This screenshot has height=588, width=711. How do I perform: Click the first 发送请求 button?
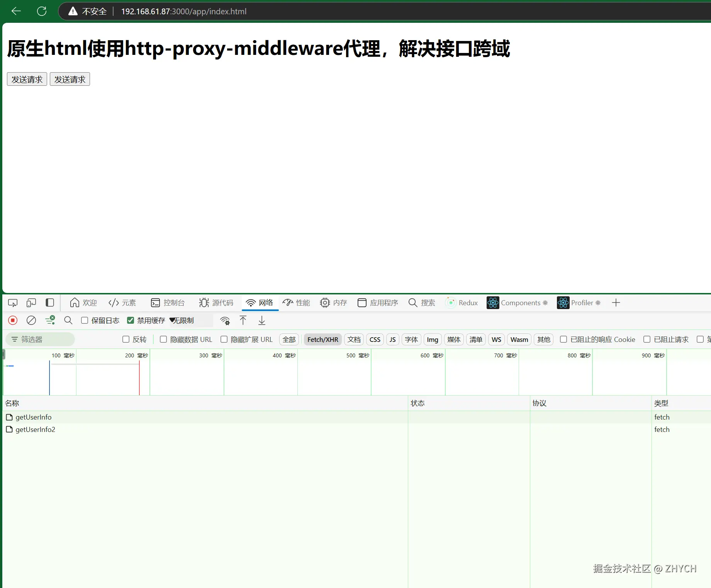click(x=27, y=79)
